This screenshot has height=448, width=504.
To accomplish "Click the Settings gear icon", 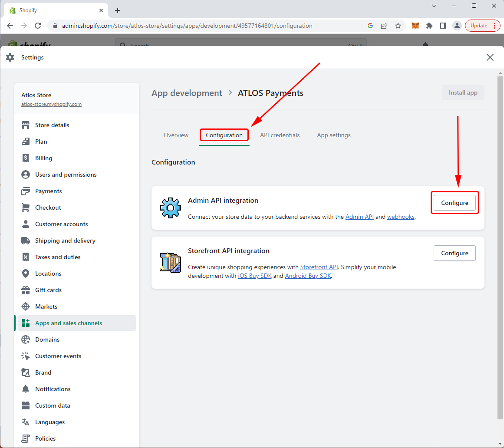I will [10, 57].
